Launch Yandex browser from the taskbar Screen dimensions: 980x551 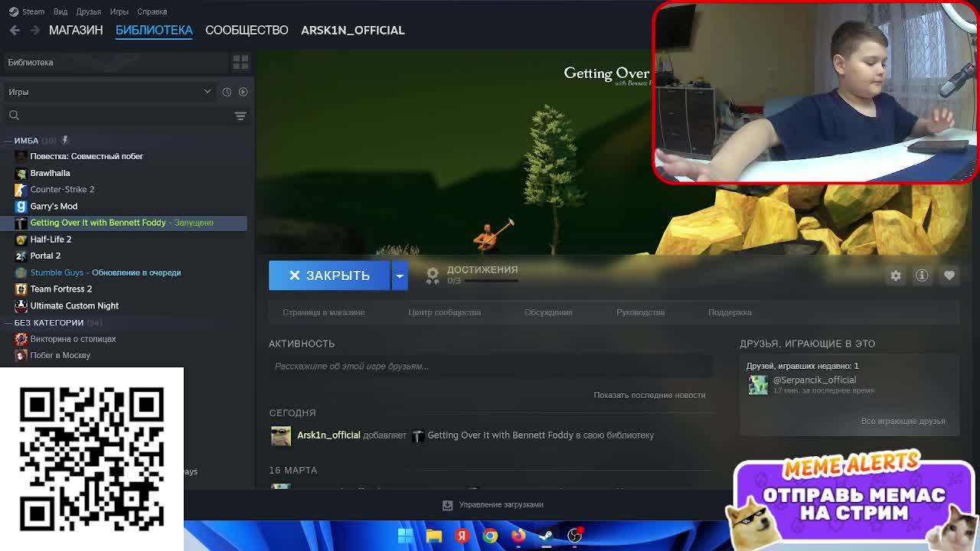(462, 536)
